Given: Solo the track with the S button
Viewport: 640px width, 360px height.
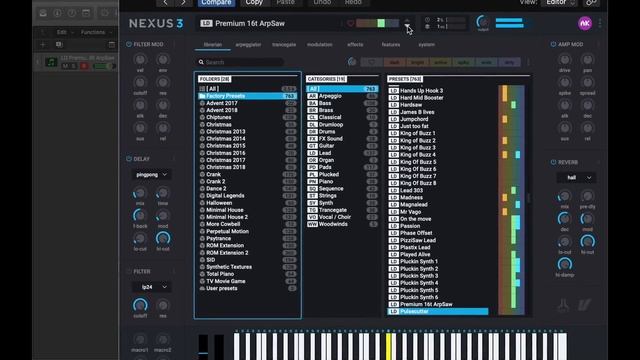Looking at the screenshot, I should [74, 66].
